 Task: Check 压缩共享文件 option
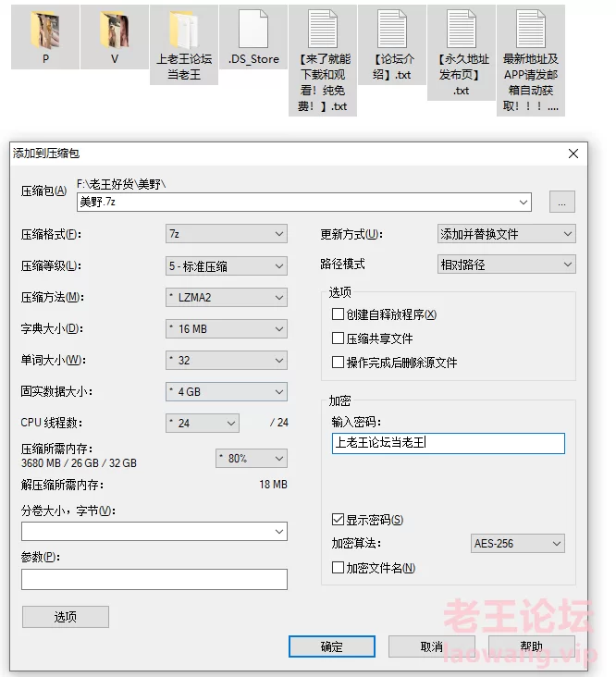click(338, 338)
